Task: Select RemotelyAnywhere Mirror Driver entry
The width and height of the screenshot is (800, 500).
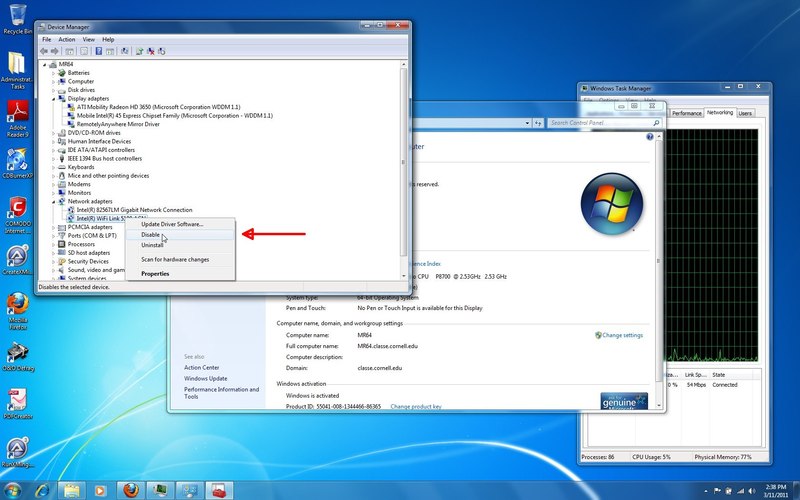Action: 118,124
